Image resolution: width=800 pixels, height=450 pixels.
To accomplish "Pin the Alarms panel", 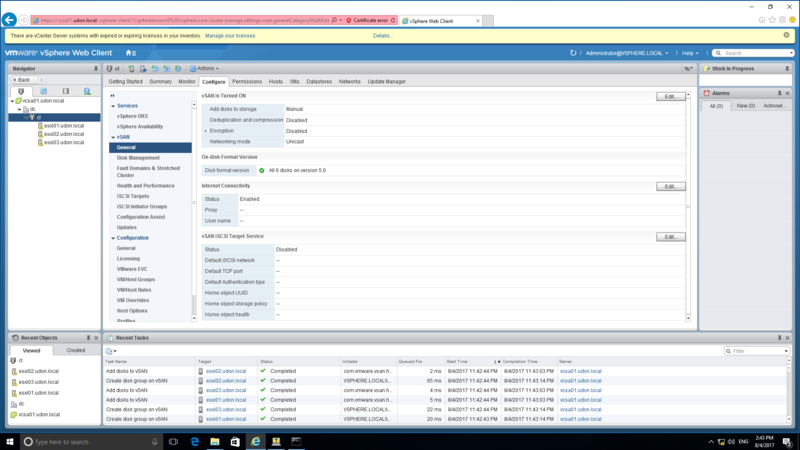I will pyautogui.click(x=779, y=93).
